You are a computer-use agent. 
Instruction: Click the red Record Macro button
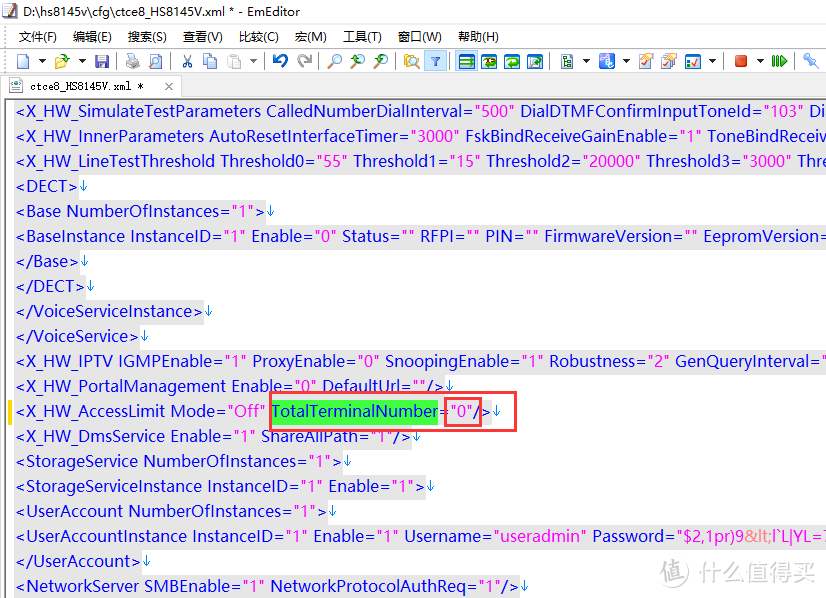(x=741, y=61)
